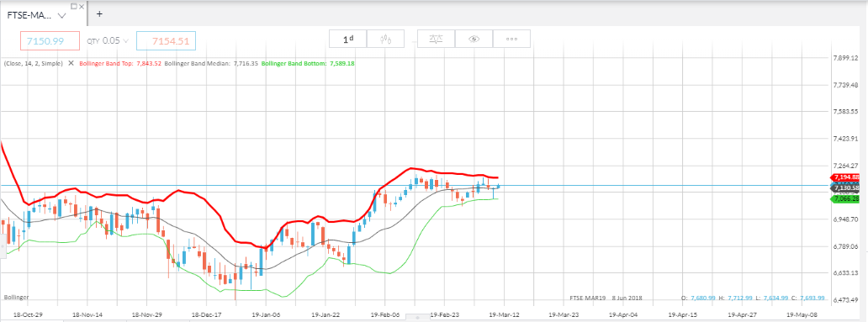Click the 18-Oct-29 date axis label
868x322 pixels.
(x=28, y=314)
